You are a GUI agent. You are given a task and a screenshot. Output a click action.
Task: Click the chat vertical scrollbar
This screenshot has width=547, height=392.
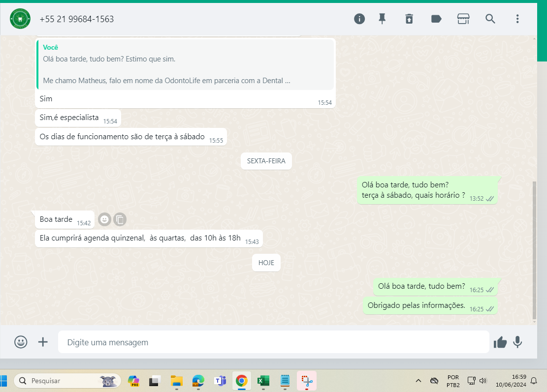[x=534, y=250]
